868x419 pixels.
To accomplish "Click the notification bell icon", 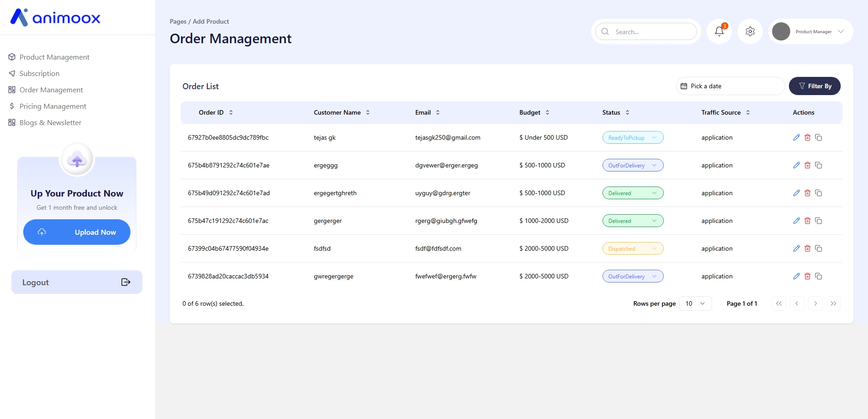I will tap(719, 31).
